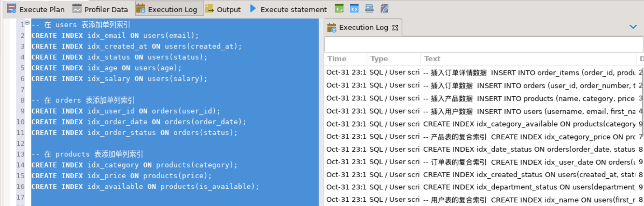The width and height of the screenshot is (644, 206).
Task: Click the products table comment on line 13
Action: pos(87,154)
